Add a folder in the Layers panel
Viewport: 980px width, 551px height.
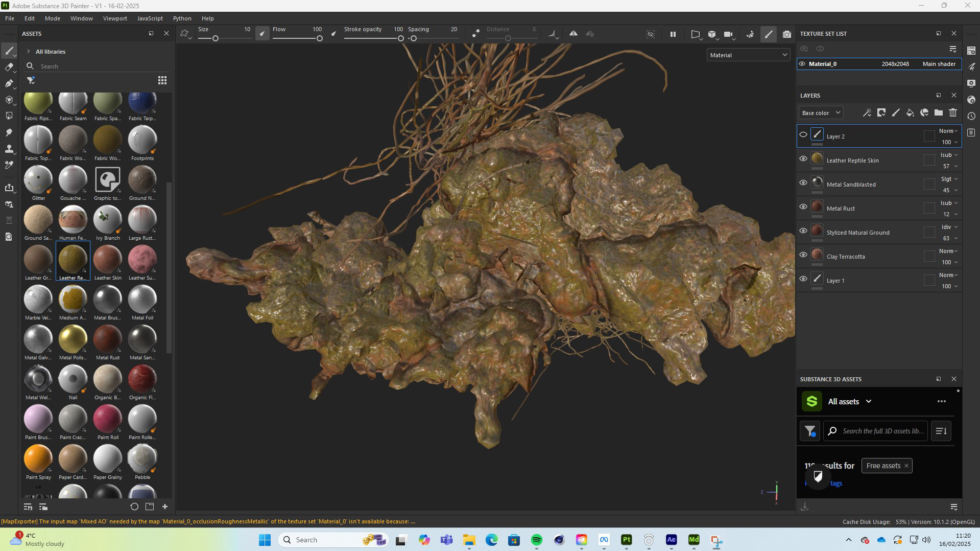pyautogui.click(x=938, y=113)
